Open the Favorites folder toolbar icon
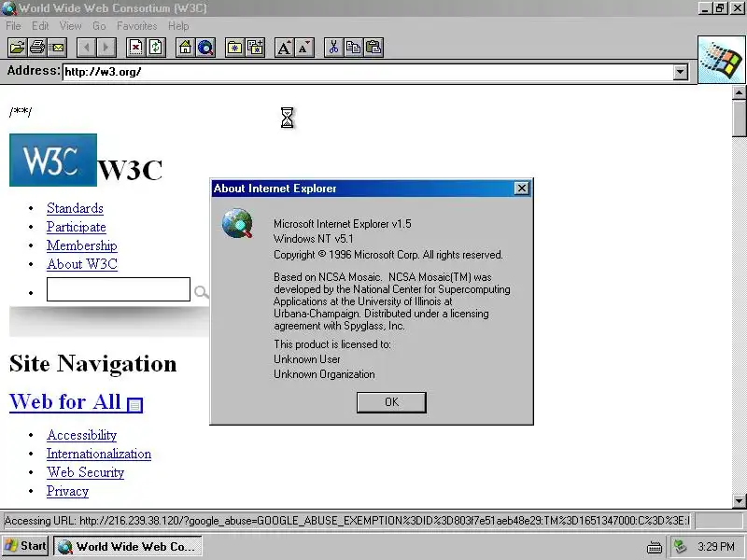This screenshot has height=560, width=747. 235,48
